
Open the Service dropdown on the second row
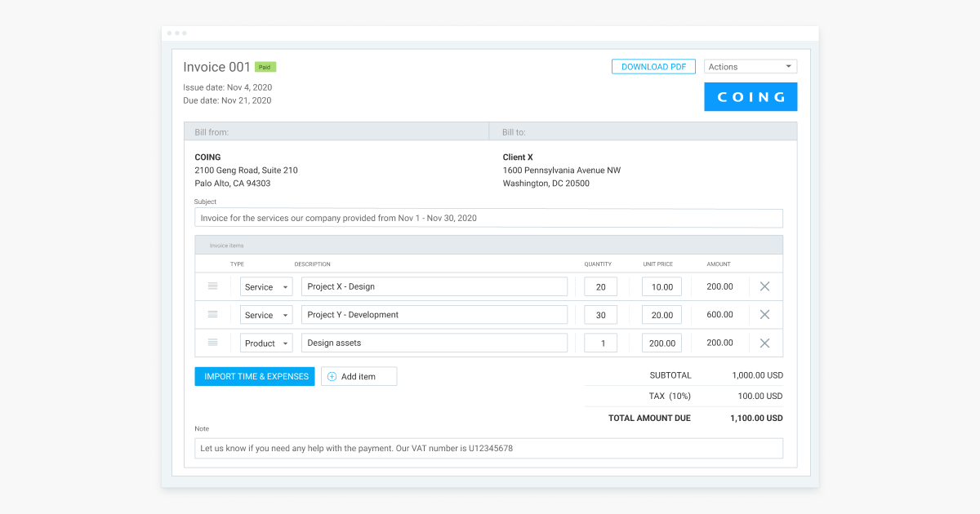(265, 314)
